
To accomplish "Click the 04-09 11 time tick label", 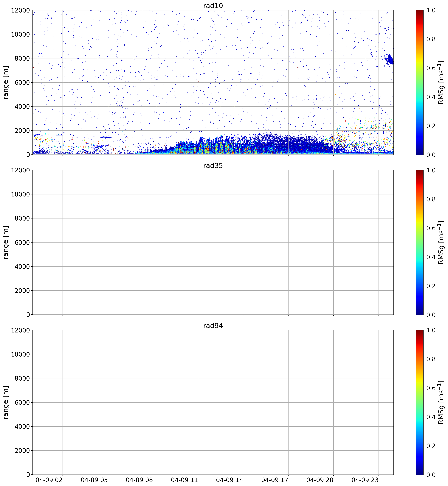I will [184, 480].
